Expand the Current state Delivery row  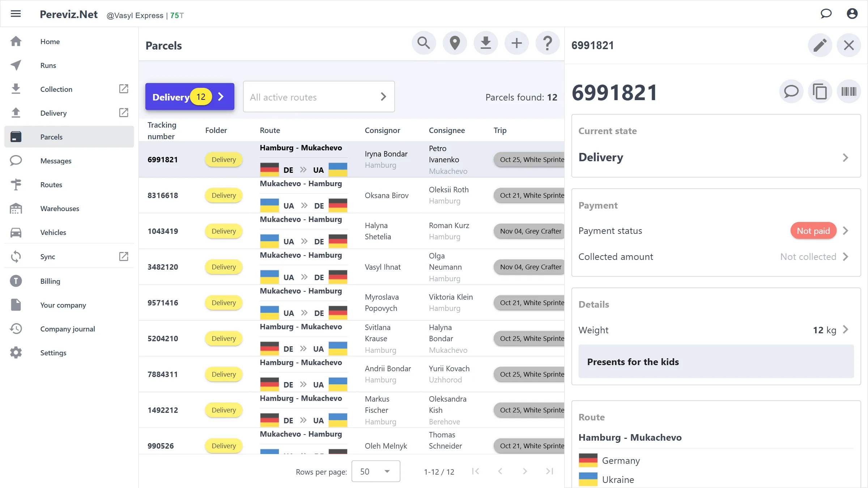click(x=716, y=158)
